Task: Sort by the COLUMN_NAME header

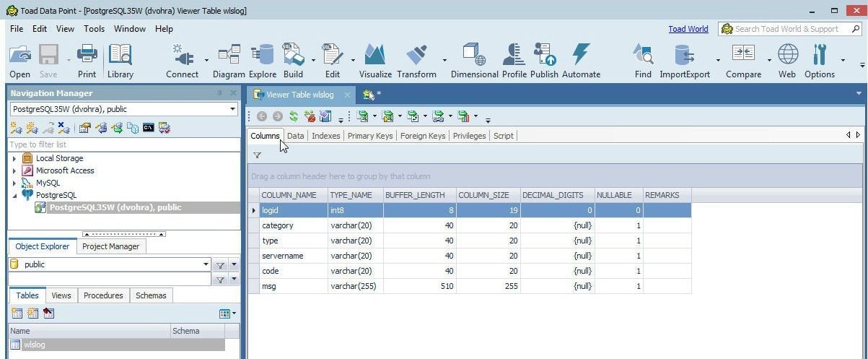Action: point(292,195)
